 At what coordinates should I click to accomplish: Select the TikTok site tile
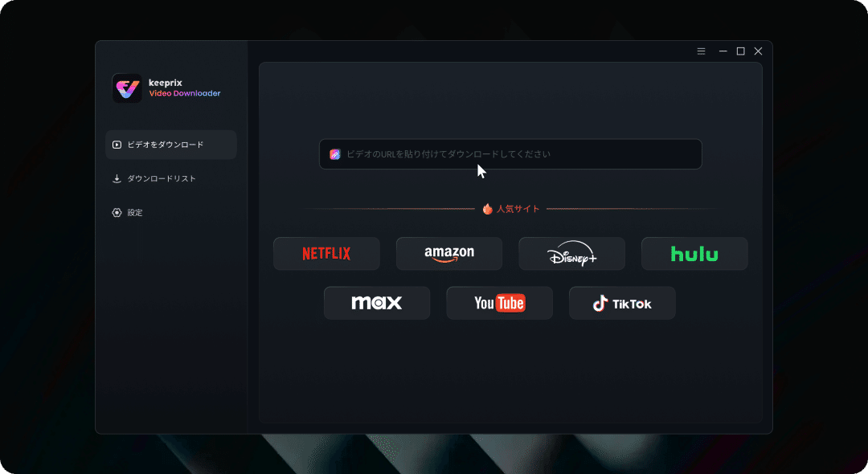(622, 303)
